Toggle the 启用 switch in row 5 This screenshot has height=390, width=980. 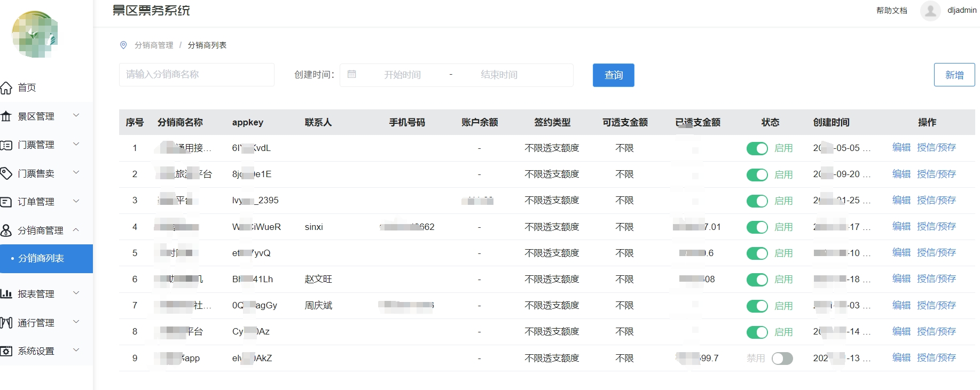[757, 253]
